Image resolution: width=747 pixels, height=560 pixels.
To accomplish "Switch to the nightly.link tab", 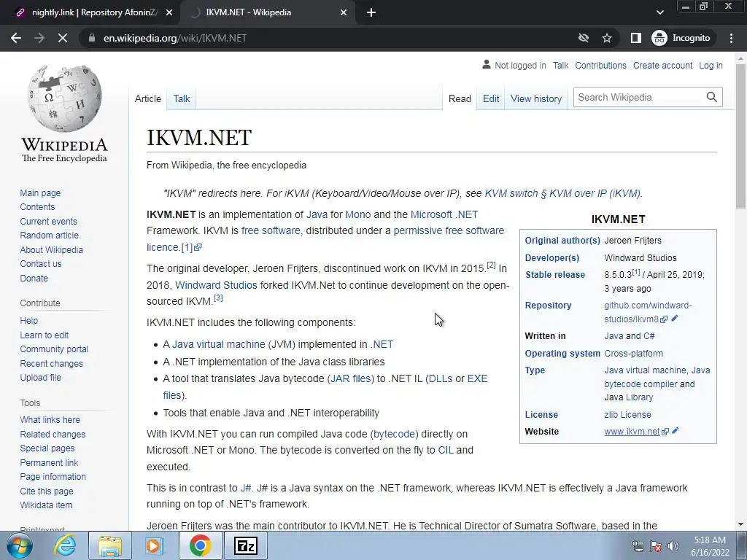I will tap(90, 13).
